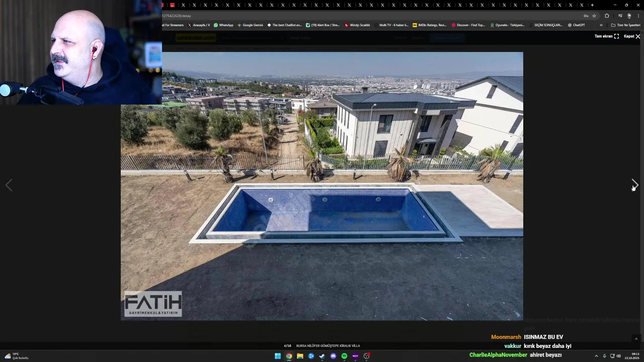Open File Explorer from the taskbar
The width and height of the screenshot is (644, 362).
coord(300,356)
